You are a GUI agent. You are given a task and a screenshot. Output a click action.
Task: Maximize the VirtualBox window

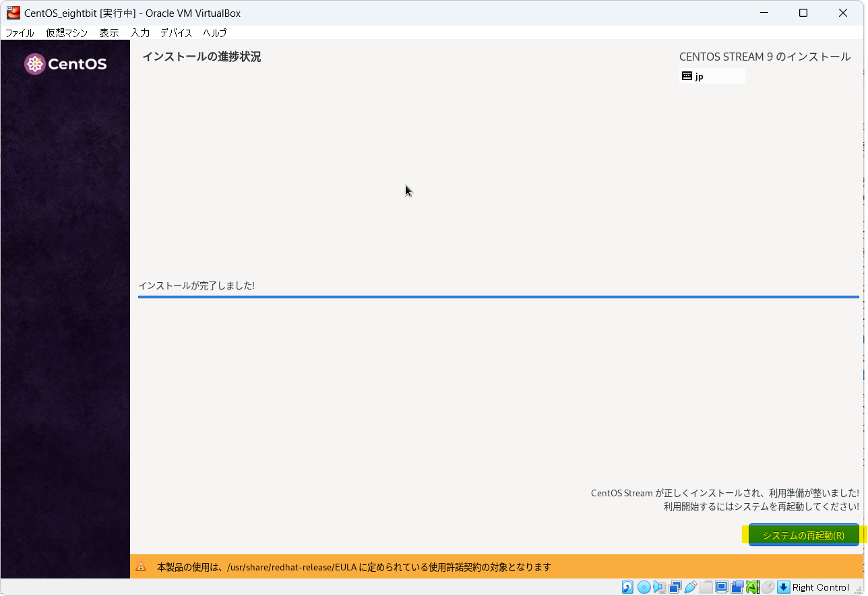803,13
